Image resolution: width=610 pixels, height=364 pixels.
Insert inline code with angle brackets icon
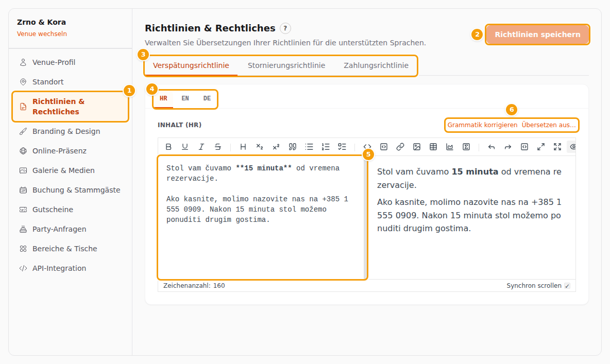(x=367, y=147)
